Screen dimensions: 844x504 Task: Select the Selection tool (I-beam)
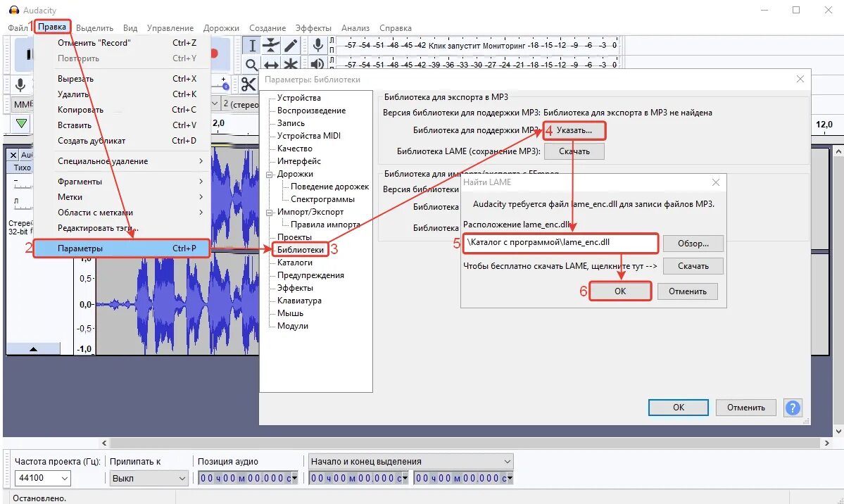(x=251, y=44)
